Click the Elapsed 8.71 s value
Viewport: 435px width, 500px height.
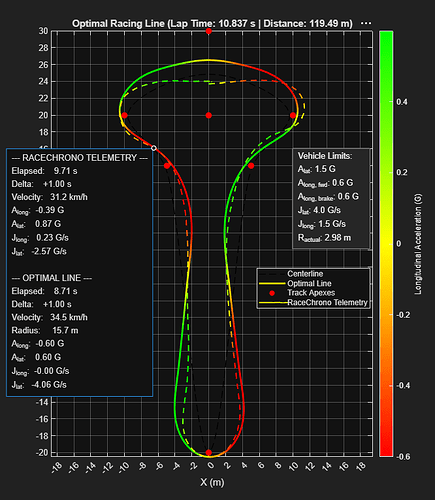pos(44,291)
